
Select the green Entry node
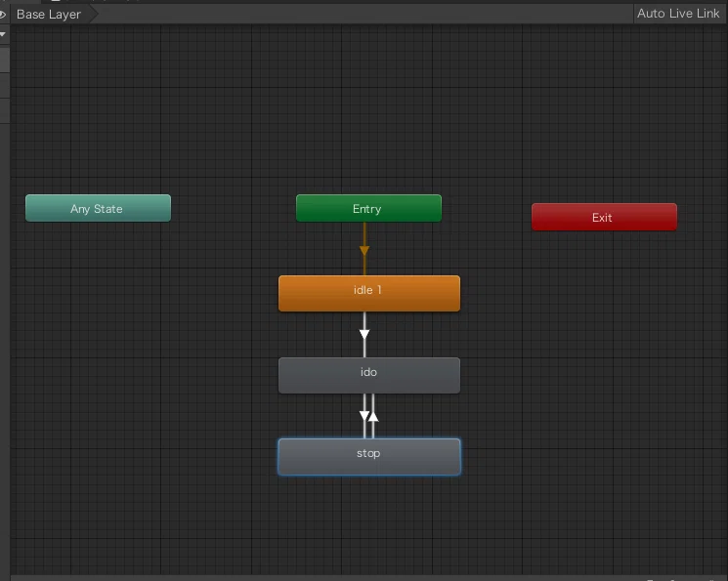[368, 208]
